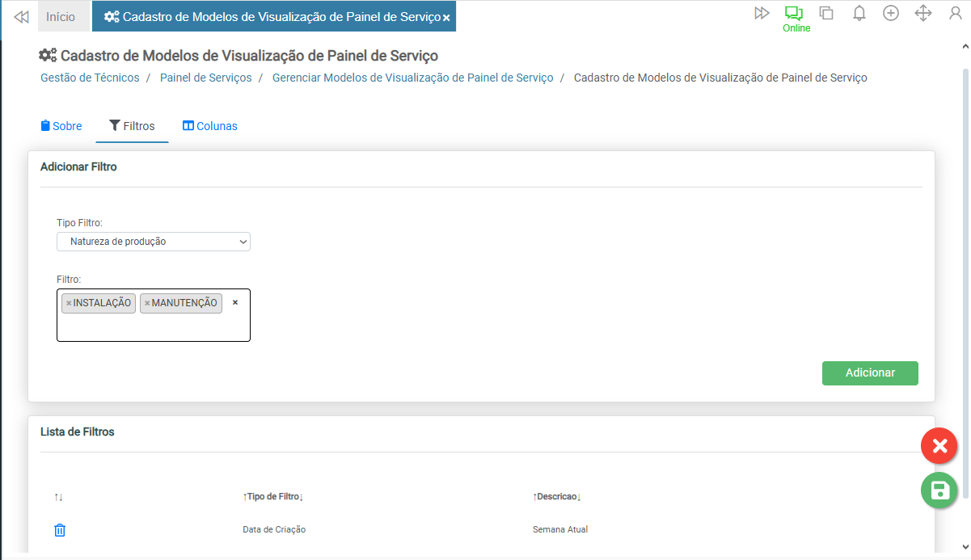Open the Painel de Serviços breadcrumb link
971x560 pixels.
pos(205,78)
